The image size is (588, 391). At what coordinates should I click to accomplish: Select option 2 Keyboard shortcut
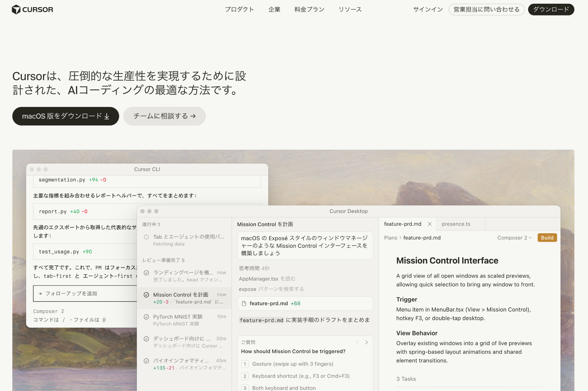coord(300,376)
